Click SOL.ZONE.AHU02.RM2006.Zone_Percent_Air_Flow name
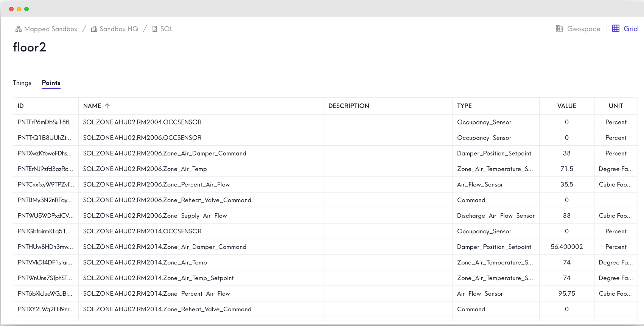This screenshot has width=644, height=326. tap(157, 185)
